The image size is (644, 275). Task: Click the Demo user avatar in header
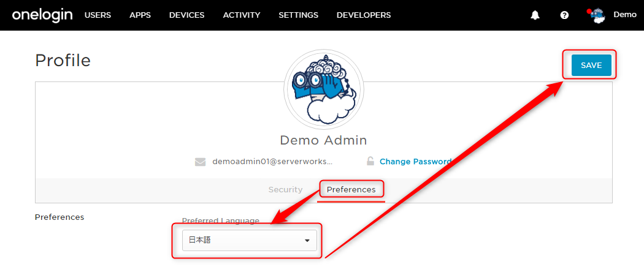(x=597, y=15)
